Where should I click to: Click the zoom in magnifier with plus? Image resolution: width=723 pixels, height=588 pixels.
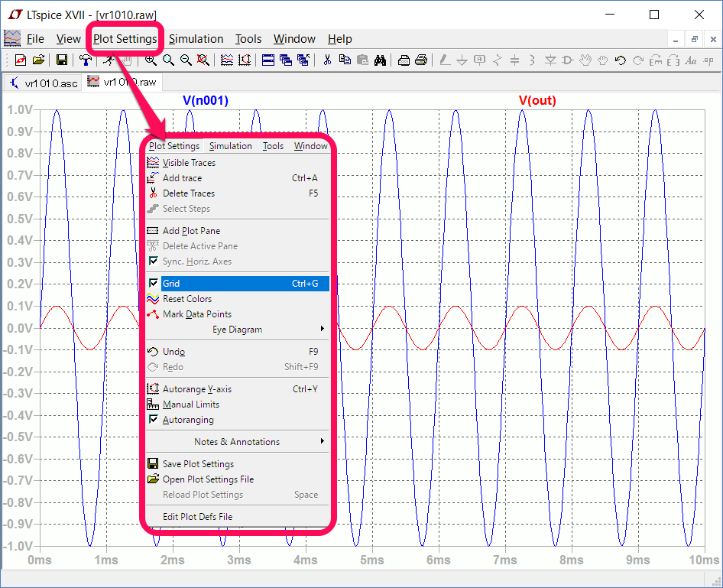click(x=151, y=60)
